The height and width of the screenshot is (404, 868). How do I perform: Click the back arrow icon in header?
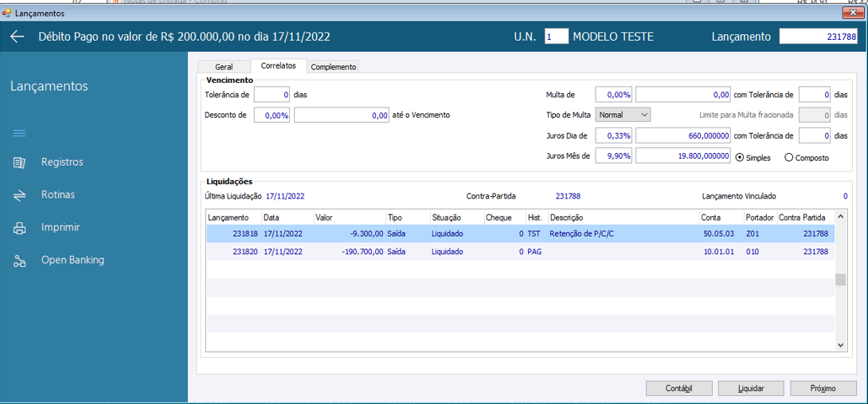tap(18, 37)
